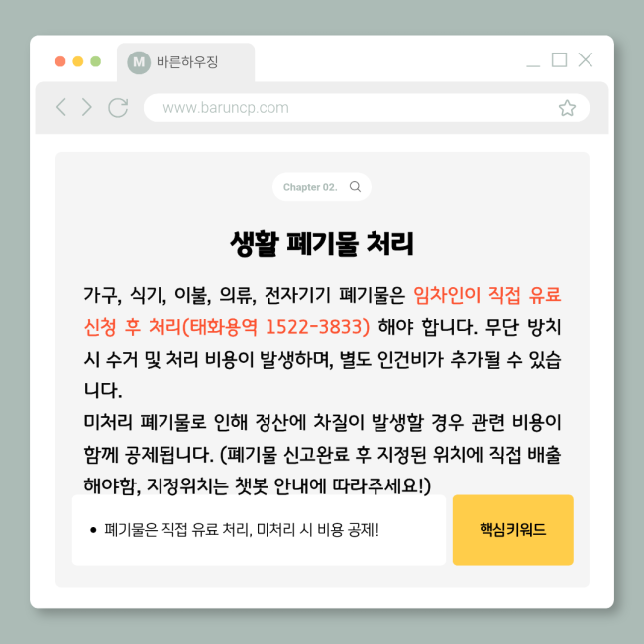Click the round M tab favicon
Image resolution: width=644 pixels, height=644 pixels.
click(x=139, y=62)
